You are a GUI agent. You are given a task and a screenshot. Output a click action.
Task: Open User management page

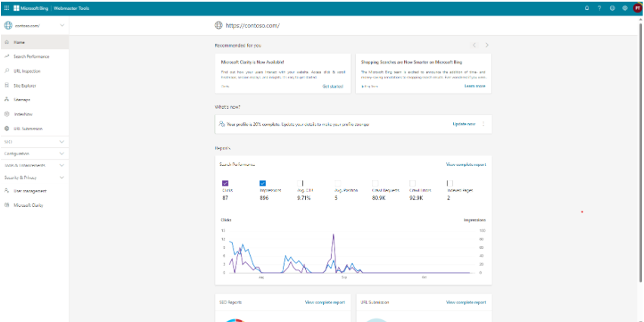point(35,191)
